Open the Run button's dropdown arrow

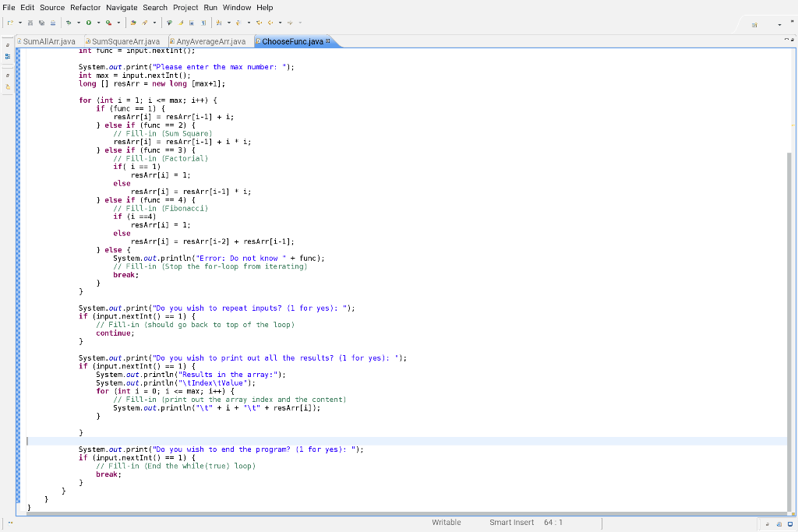(99, 22)
